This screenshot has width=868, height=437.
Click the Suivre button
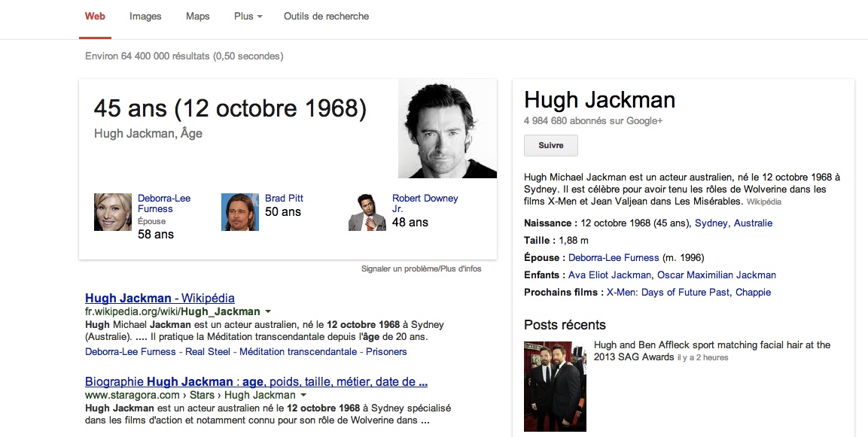click(551, 145)
